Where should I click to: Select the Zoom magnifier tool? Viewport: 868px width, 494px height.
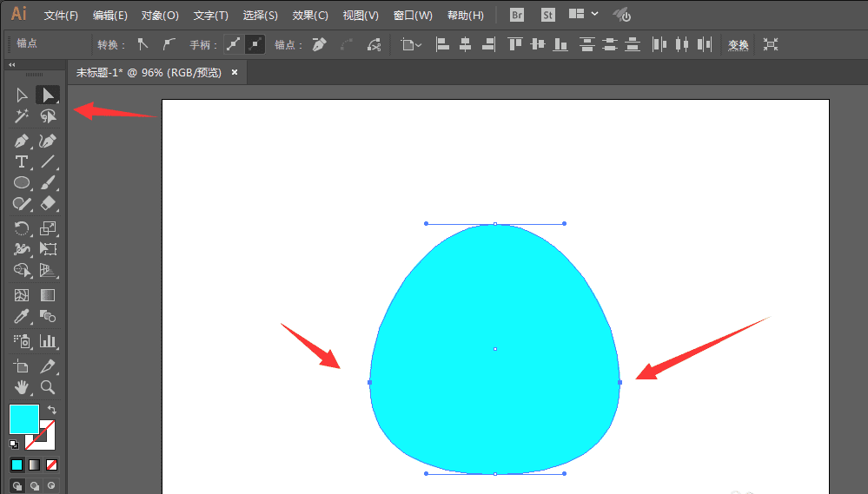(48, 387)
